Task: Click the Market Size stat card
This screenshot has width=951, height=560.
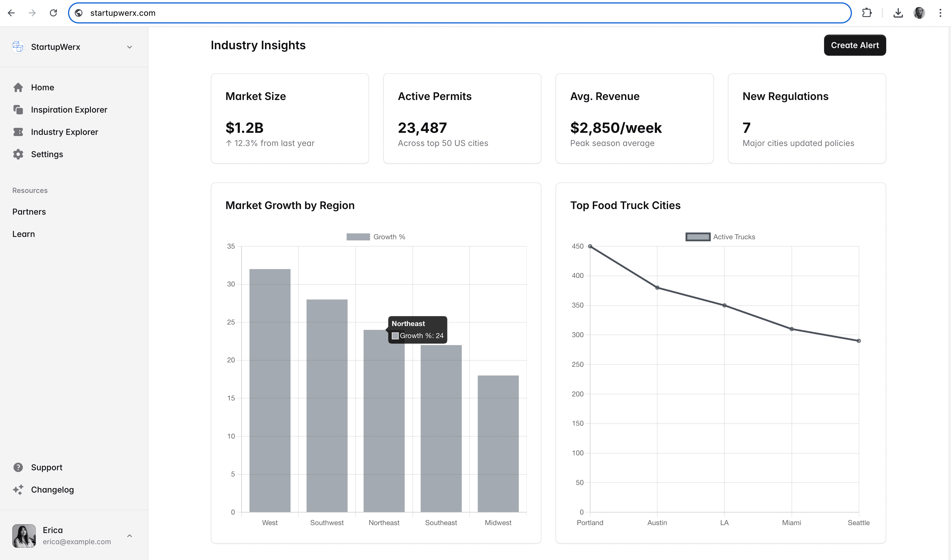Action: (x=289, y=118)
